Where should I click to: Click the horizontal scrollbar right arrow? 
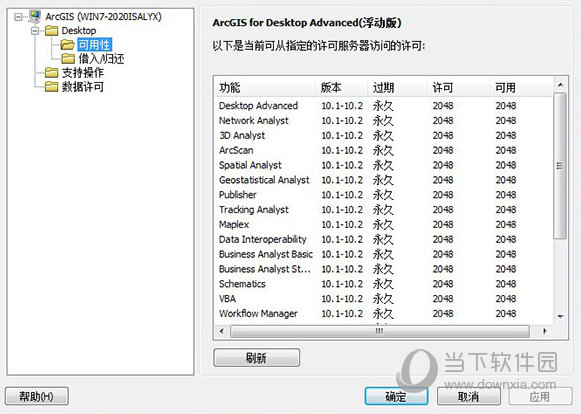[x=545, y=331]
